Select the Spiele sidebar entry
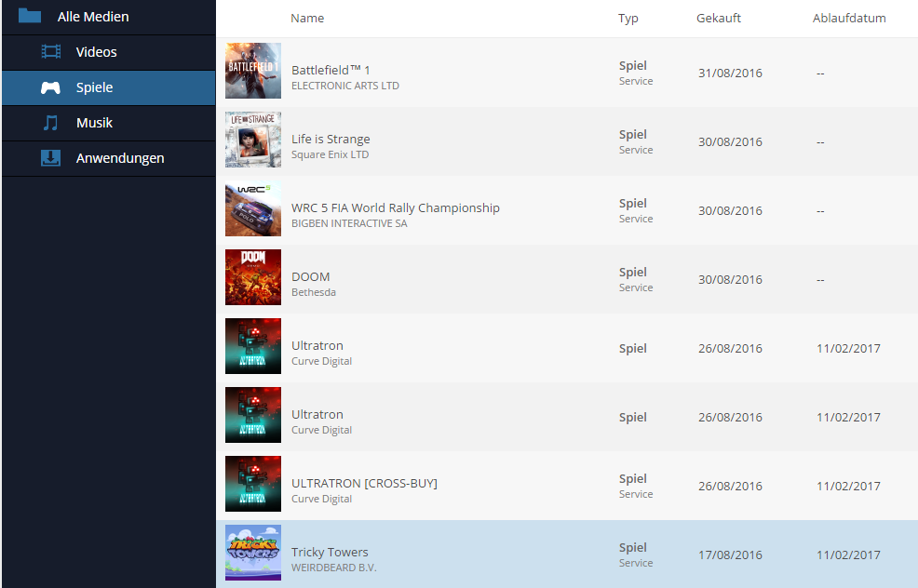 109,87
